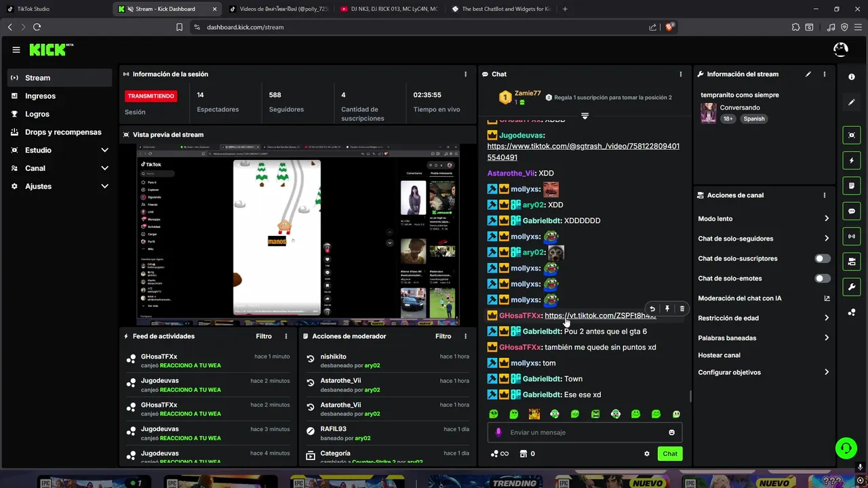This screenshot has height=488, width=868.
Task: Open Acciones de moderador three-dot menu
Action: pos(465,336)
